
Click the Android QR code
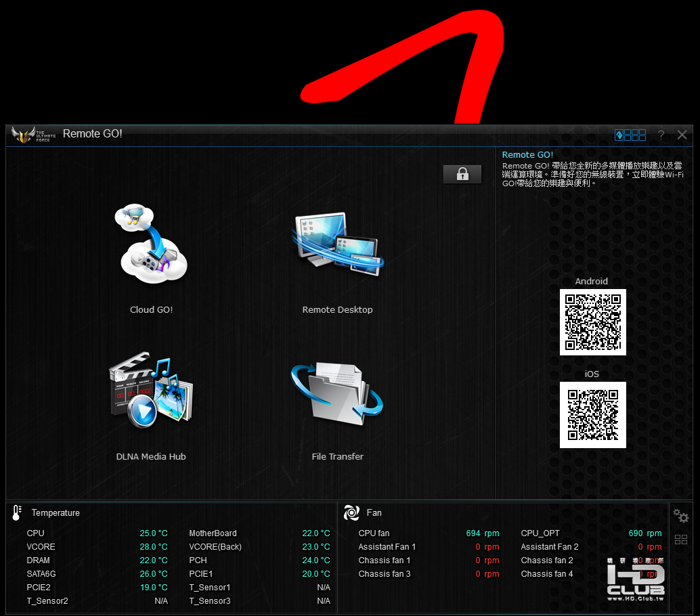tap(593, 322)
